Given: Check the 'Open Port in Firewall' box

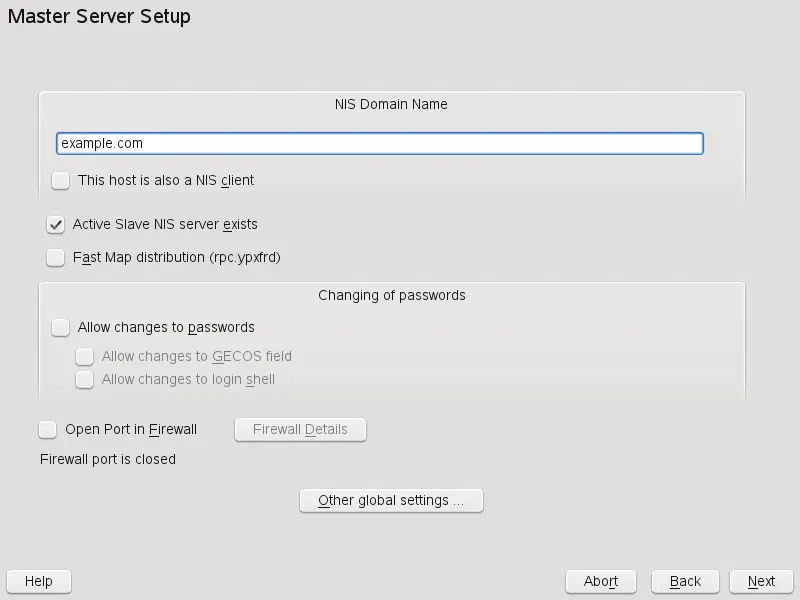Looking at the screenshot, I should pos(48,429).
